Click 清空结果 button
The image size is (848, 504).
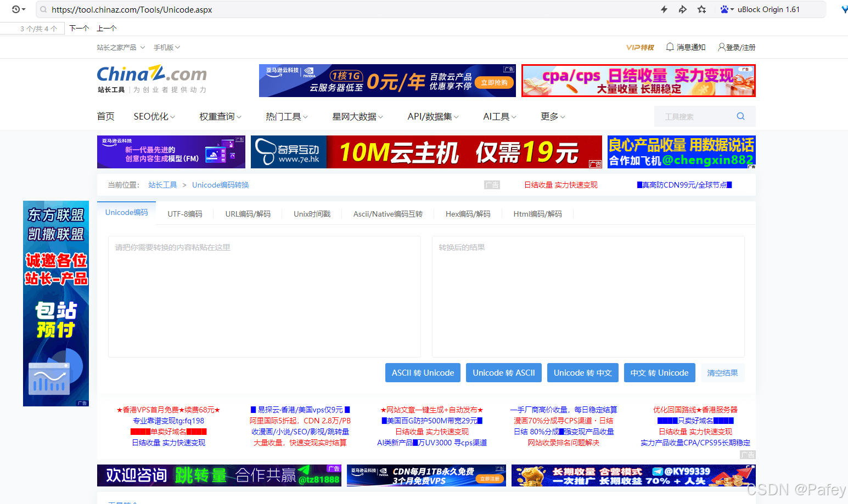(x=722, y=373)
